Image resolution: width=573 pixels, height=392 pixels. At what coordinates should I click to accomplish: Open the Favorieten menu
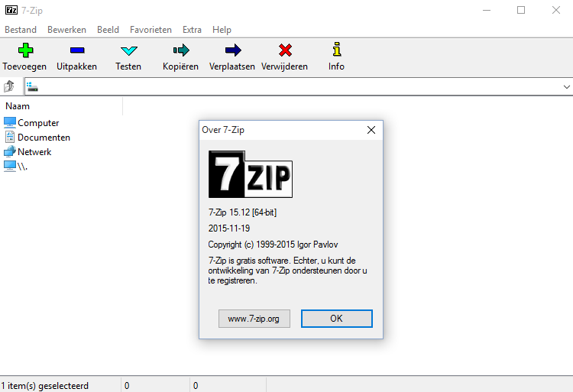(x=151, y=30)
